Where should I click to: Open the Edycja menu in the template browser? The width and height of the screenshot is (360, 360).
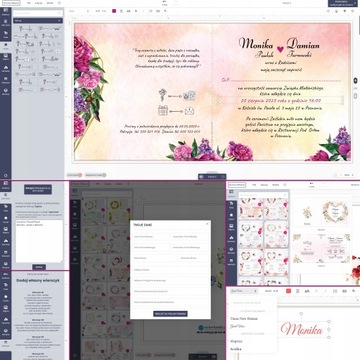click(264, 185)
